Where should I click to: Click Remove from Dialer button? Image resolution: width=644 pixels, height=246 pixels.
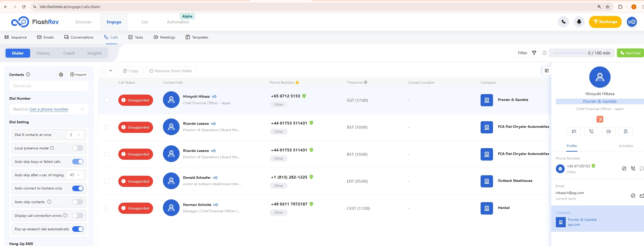(x=171, y=71)
